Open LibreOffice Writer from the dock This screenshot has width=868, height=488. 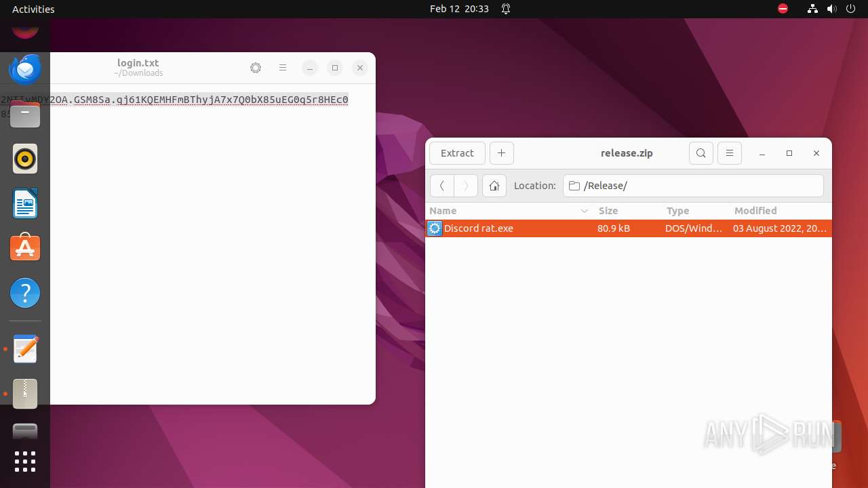pos(25,203)
